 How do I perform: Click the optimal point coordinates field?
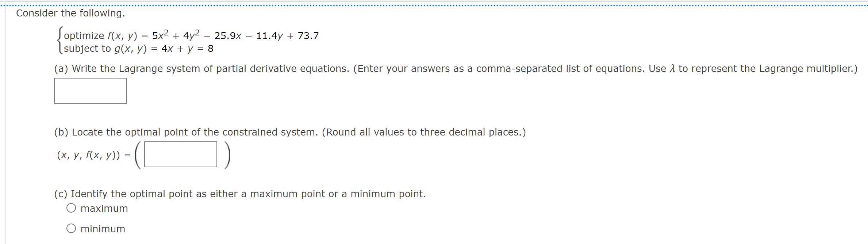point(180,155)
